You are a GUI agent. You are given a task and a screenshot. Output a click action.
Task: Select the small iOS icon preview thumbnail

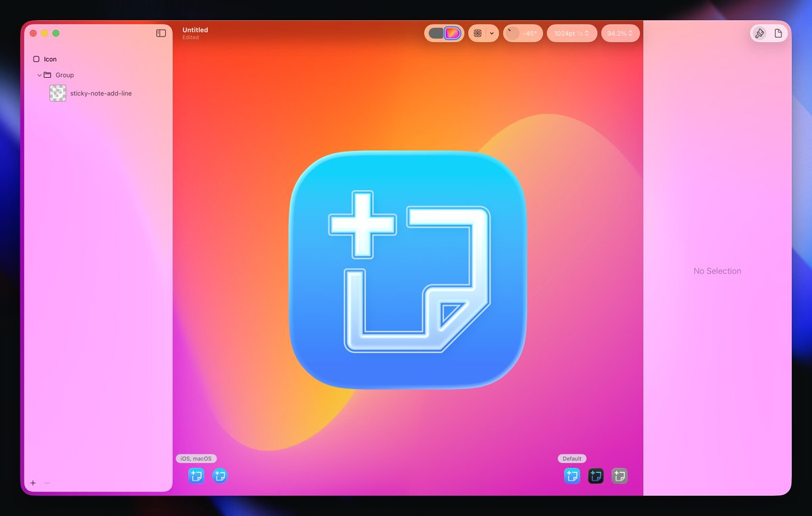219,475
